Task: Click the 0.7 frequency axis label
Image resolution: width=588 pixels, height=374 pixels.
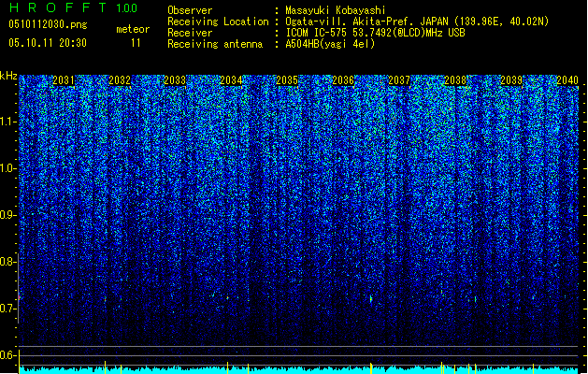Action: pos(7,309)
